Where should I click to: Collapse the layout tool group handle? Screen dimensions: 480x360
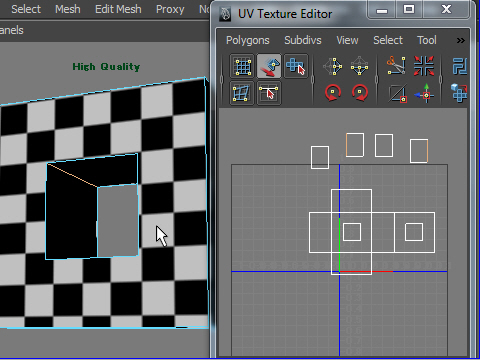441,80
